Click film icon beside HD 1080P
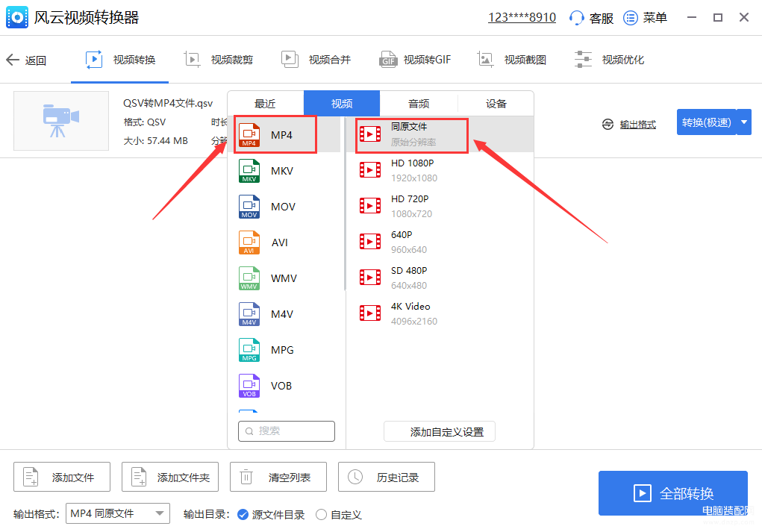 pyautogui.click(x=370, y=170)
